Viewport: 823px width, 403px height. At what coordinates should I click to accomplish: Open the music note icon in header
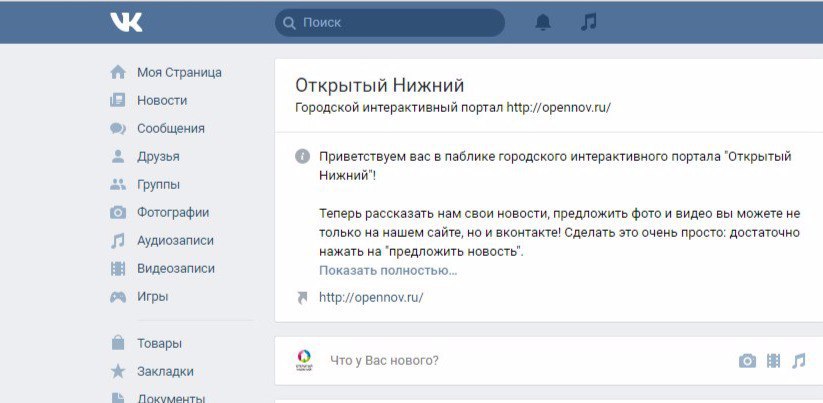(x=588, y=22)
